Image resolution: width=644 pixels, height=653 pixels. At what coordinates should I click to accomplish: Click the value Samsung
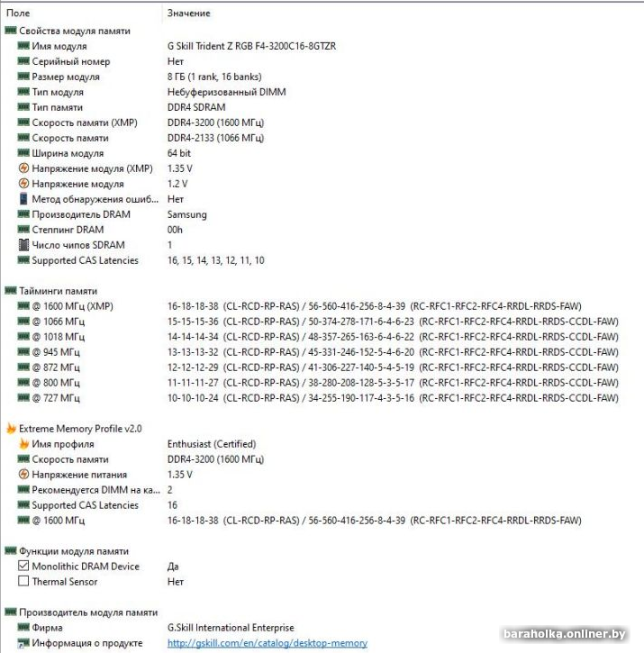click(x=187, y=214)
